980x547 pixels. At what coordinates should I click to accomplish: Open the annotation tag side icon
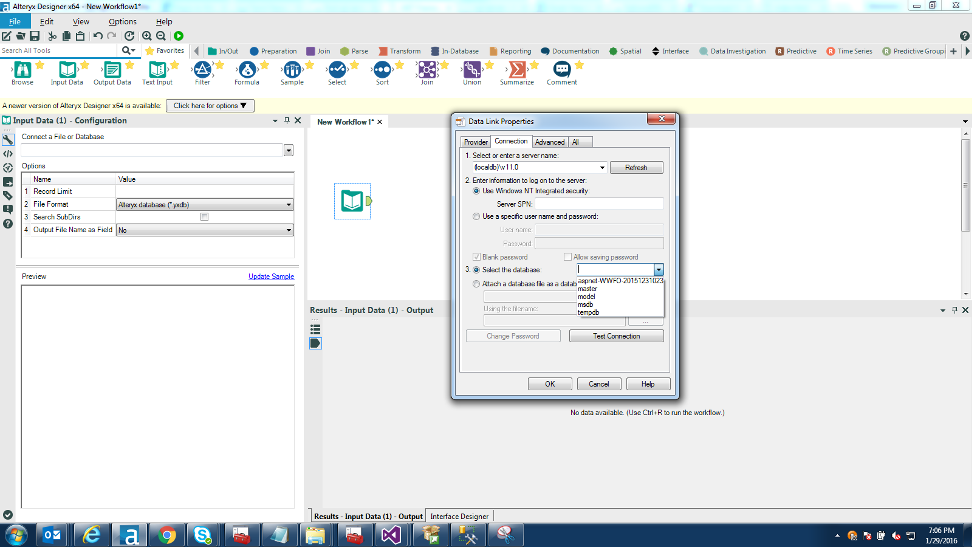(8, 196)
